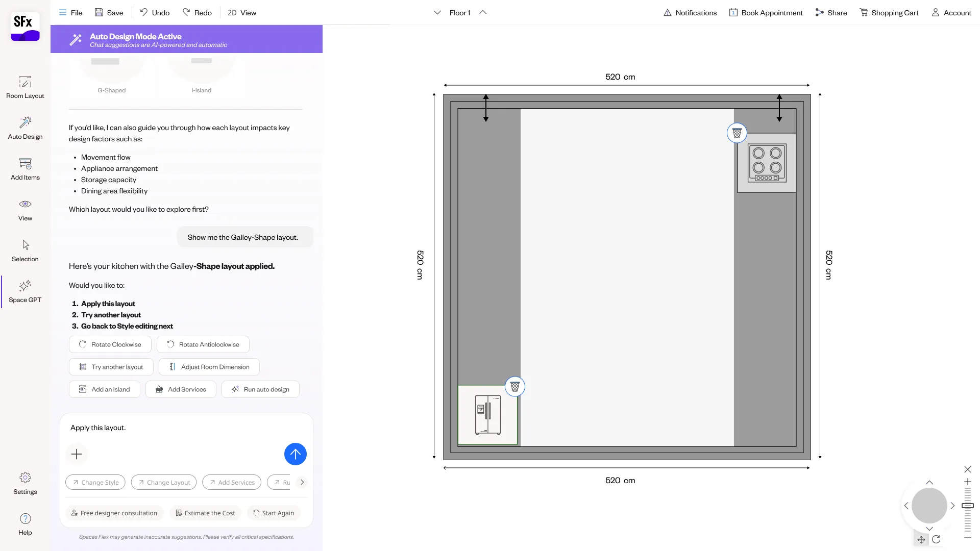Click Undo in the toolbar
The image size is (980, 551).
click(155, 13)
